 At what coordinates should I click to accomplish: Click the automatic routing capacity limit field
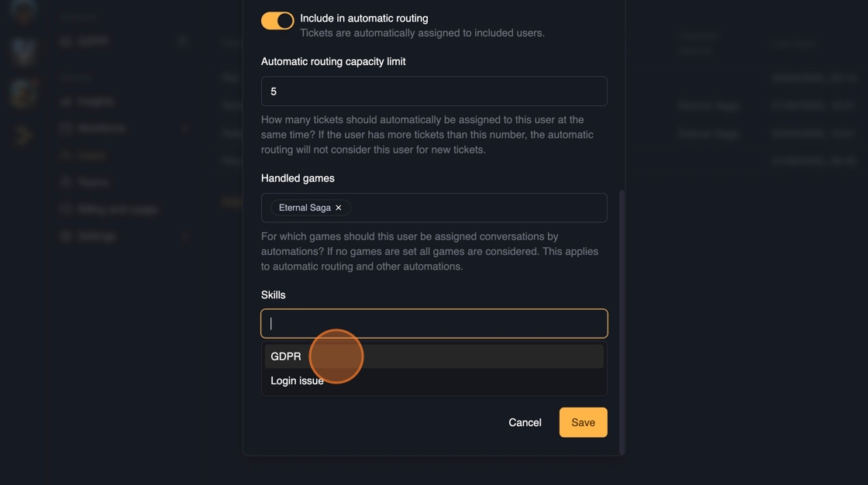coord(434,91)
